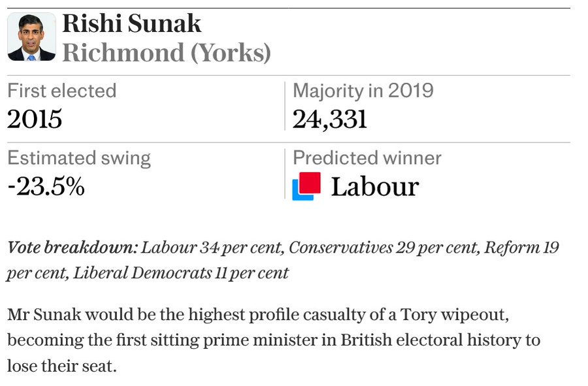Viewport: 588px width, 386px height.
Task: Click the Majority in 2019 label
Action: point(363,91)
